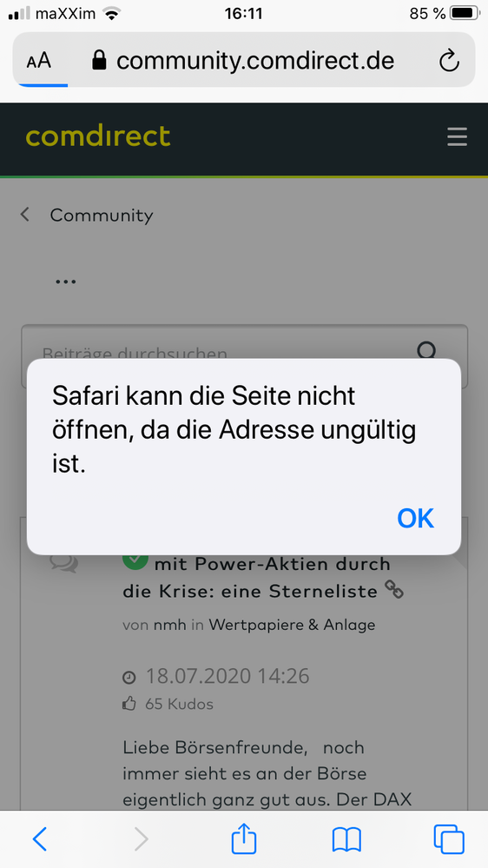Reload the page with the refresh icon
488x868 pixels.
449,61
